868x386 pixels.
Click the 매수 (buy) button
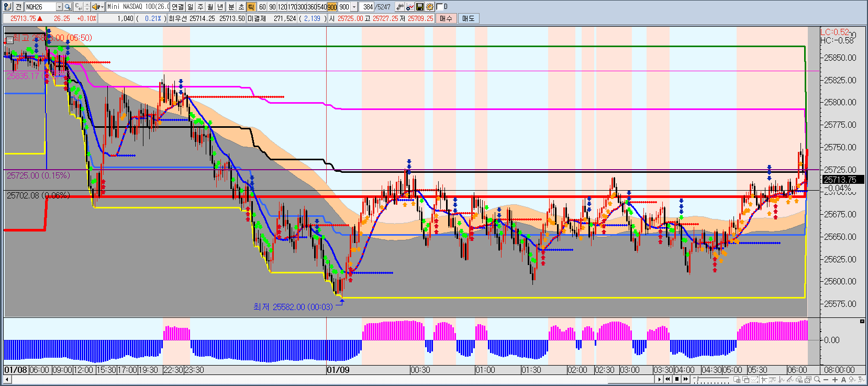click(x=446, y=18)
